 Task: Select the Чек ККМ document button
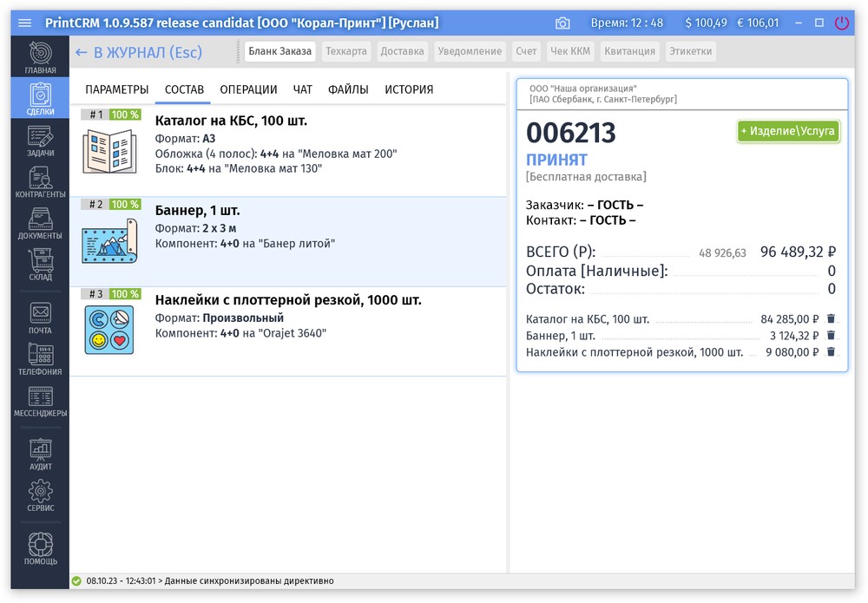pyautogui.click(x=570, y=51)
